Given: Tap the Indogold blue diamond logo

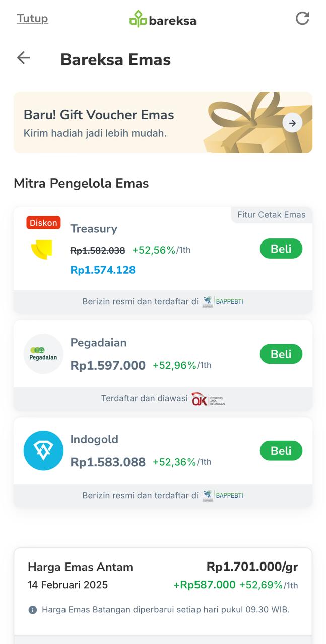Looking at the screenshot, I should (43, 450).
